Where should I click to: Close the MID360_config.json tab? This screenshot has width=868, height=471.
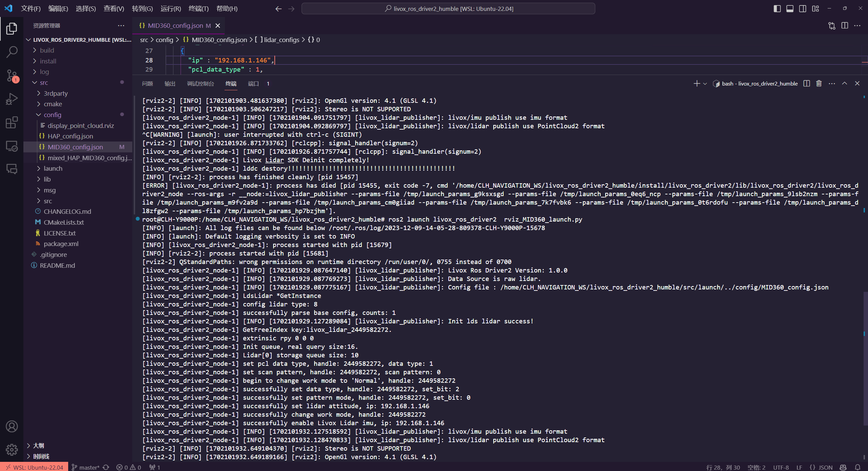click(218, 26)
